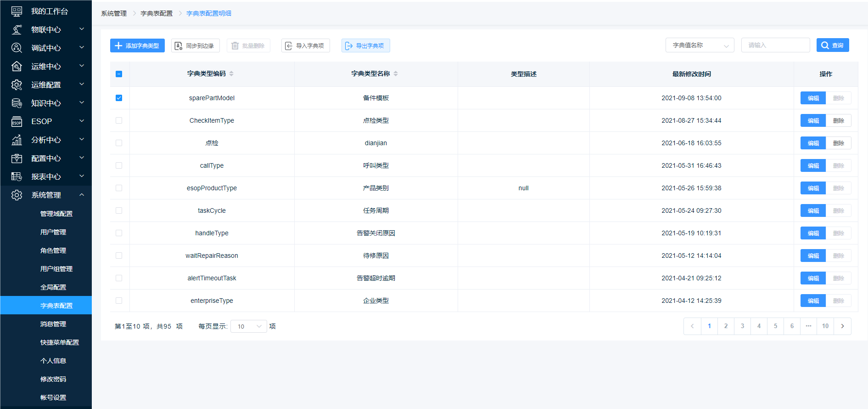The height and width of the screenshot is (409, 868).
Task: Click the 分析中心 chart icon
Action: pos(17,140)
